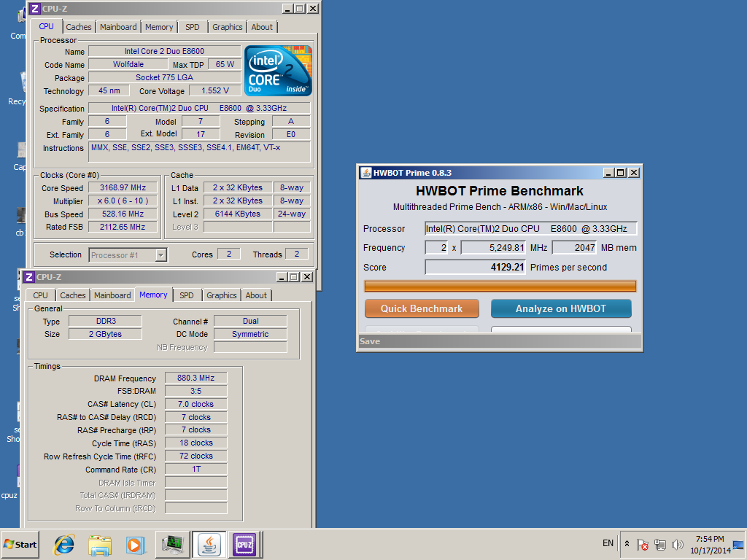Select CPU tab in upper CPU-Z window
Screen dimensions: 747x560
point(46,26)
